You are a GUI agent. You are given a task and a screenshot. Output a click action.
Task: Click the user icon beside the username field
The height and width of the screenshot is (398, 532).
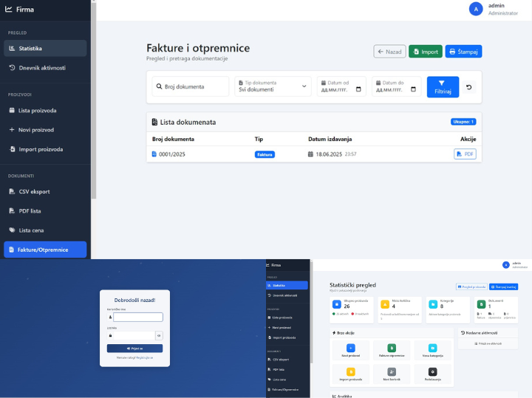pos(110,317)
